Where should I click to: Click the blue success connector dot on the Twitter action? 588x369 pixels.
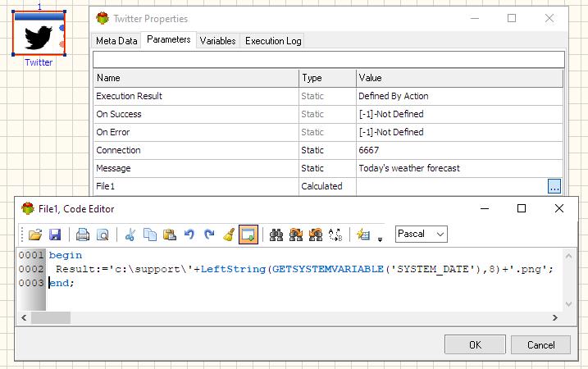click(62, 28)
